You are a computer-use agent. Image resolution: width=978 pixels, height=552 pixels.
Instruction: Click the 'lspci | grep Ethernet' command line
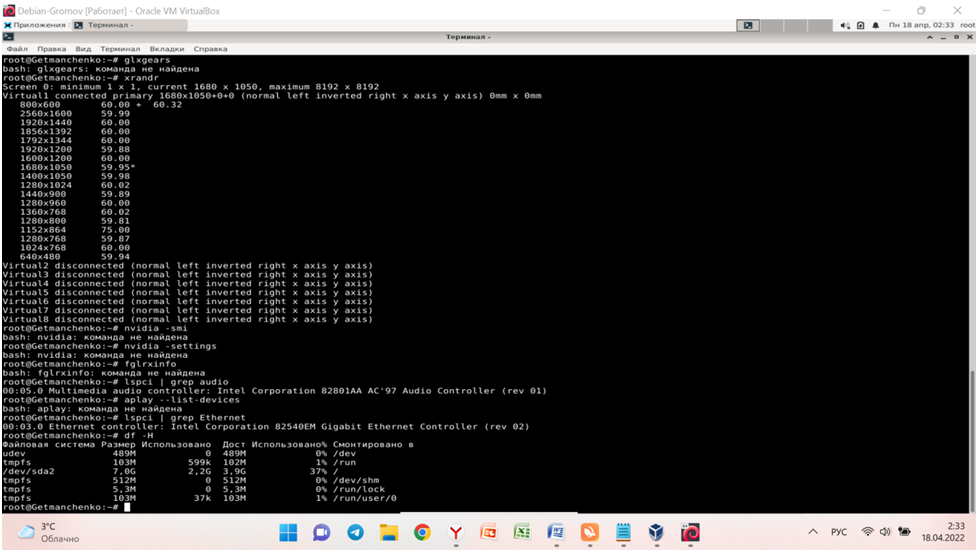point(123,418)
